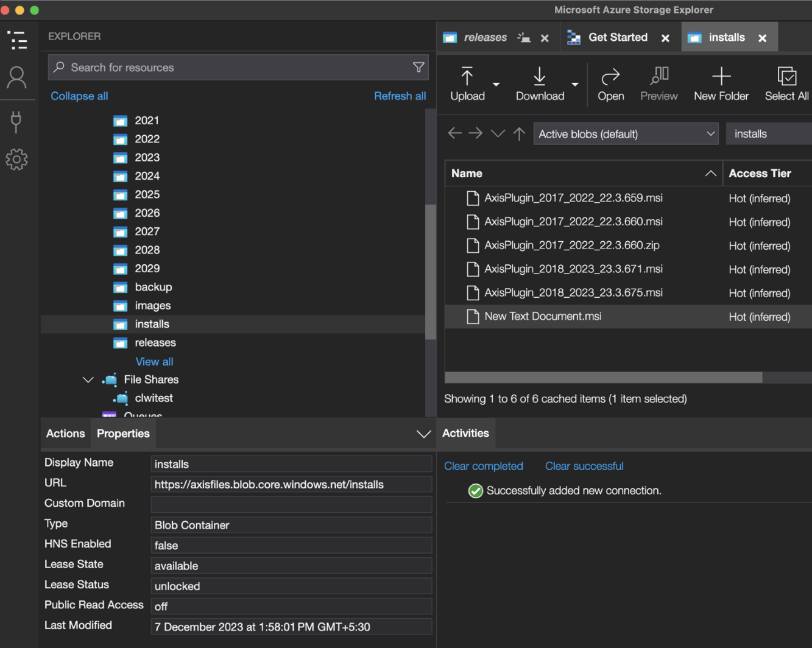Open the Settings gear icon
The image size is (812, 648).
pos(16,160)
